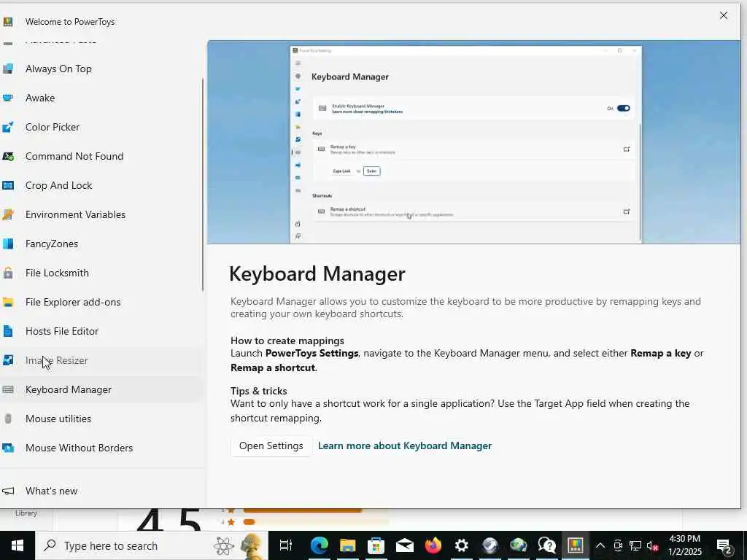Show hidden system tray icons

pyautogui.click(x=600, y=545)
